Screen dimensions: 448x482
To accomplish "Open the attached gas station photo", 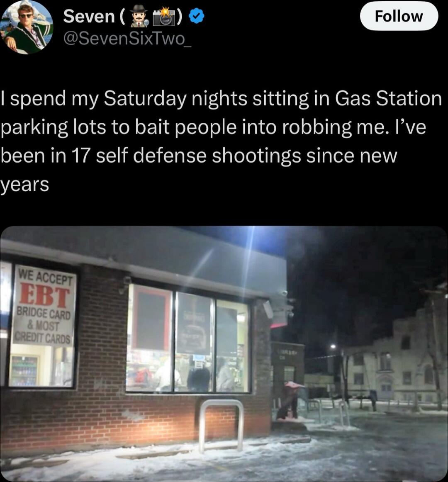I will coord(224,354).
